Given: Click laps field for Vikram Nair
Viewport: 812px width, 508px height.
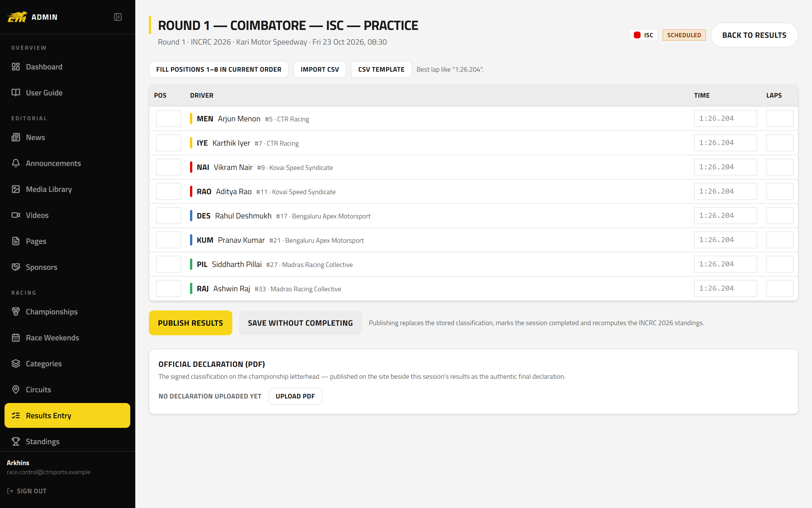Looking at the screenshot, I should 780,167.
